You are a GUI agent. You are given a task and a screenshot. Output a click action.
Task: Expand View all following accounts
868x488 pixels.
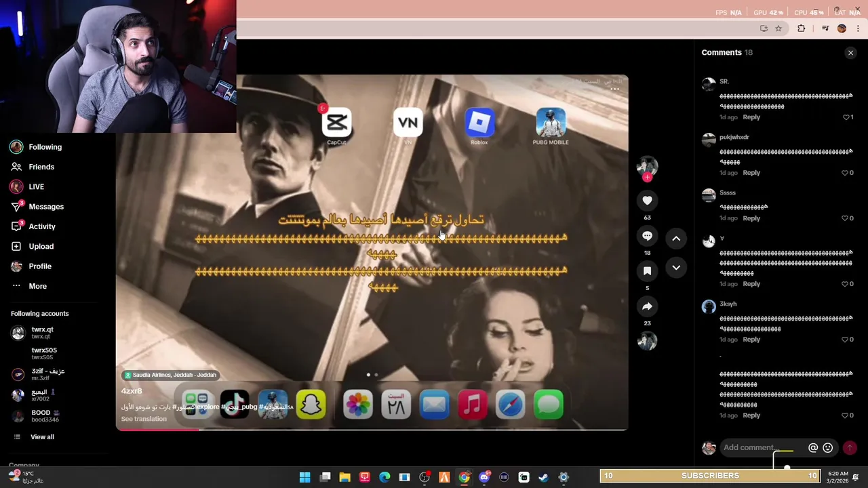click(34, 437)
